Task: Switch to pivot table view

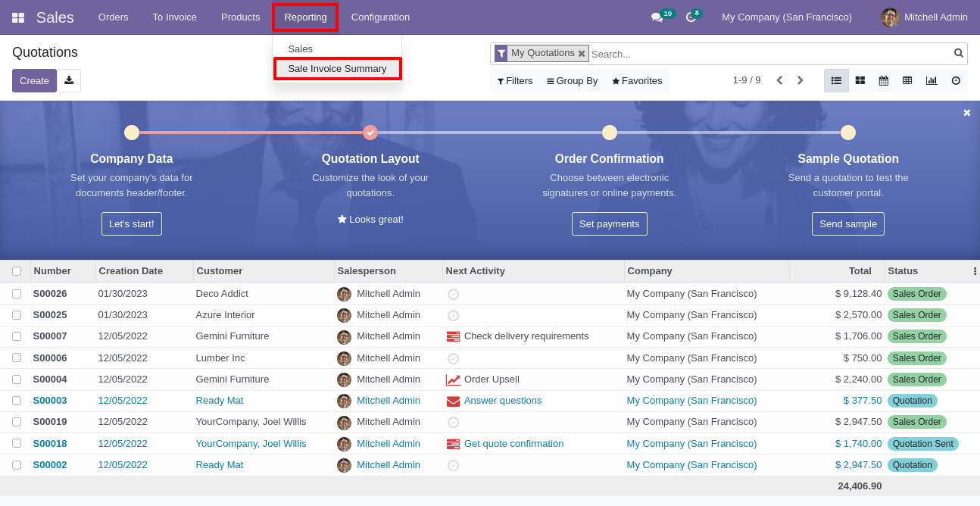Action: [x=907, y=80]
